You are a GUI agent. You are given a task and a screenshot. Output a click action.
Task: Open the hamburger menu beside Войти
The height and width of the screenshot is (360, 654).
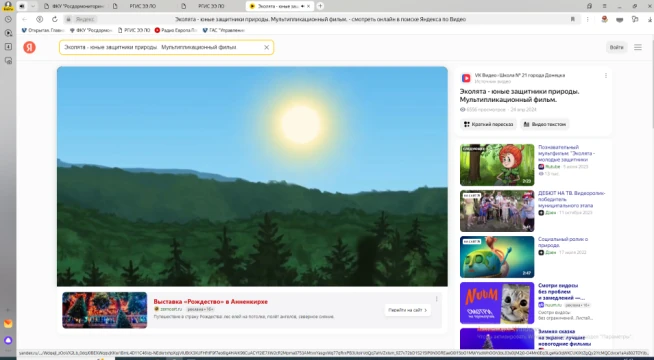pos(638,47)
